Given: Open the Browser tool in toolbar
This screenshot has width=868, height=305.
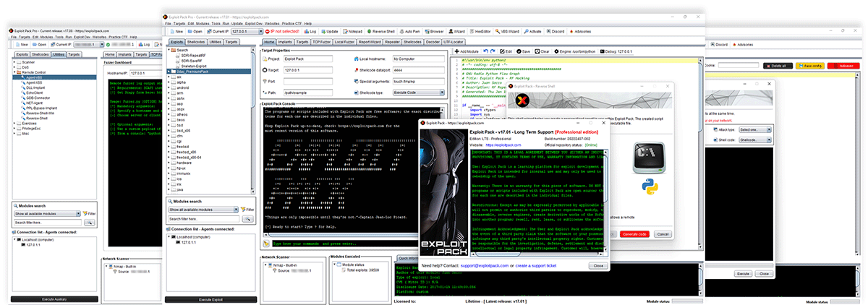Looking at the screenshot, I should pos(434,32).
